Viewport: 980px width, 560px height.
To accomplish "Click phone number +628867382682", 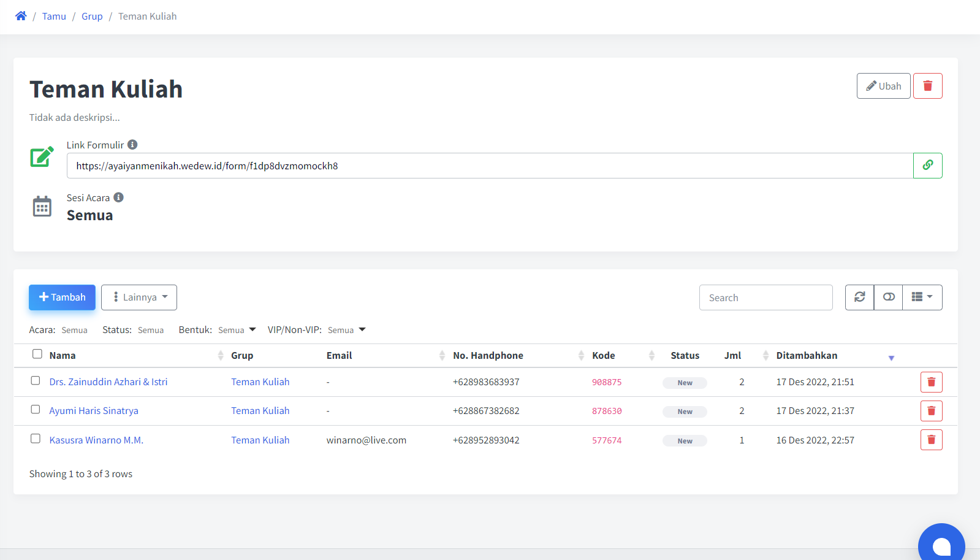I will [486, 411].
